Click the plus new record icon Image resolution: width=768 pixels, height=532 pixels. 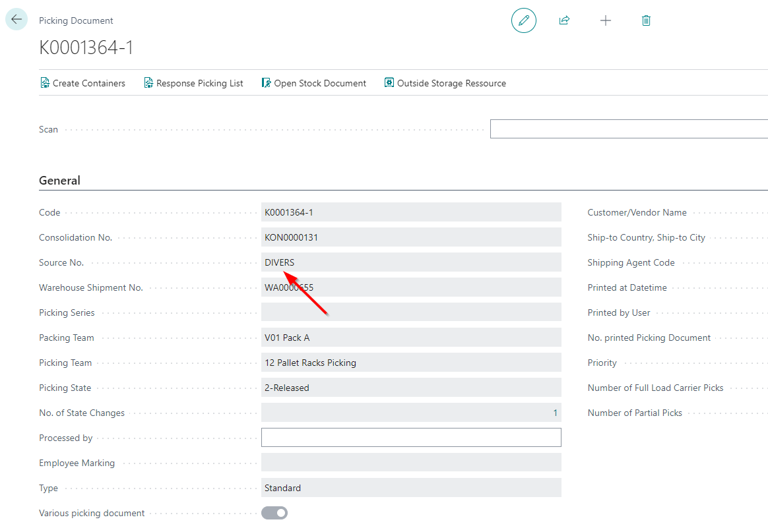pyautogui.click(x=605, y=20)
